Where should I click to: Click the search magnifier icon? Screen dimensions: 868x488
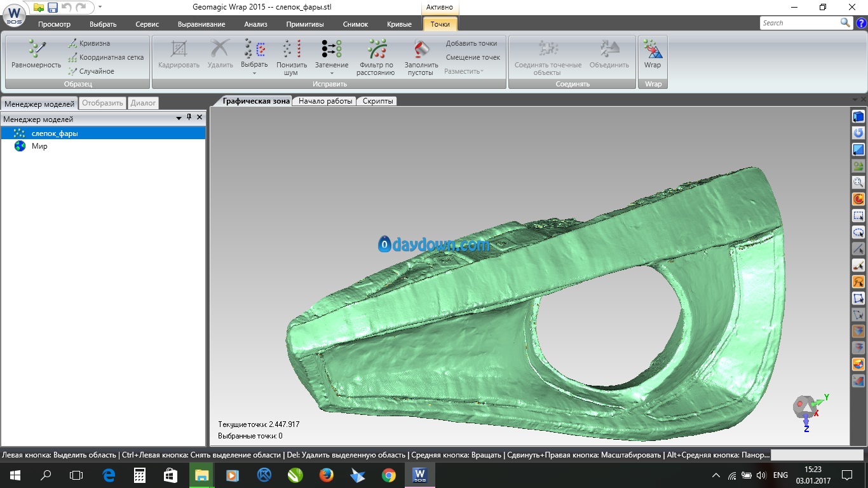pyautogui.click(x=845, y=22)
